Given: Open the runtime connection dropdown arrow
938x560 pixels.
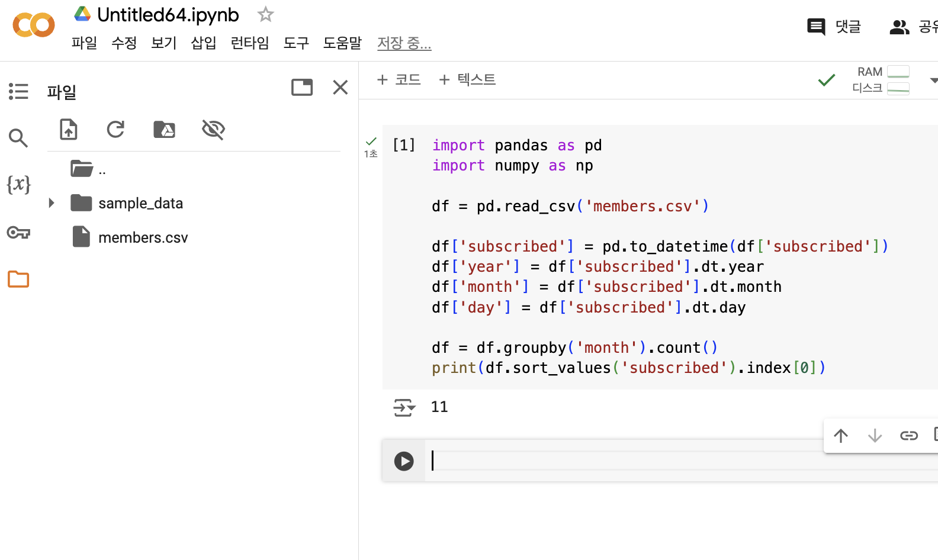Looking at the screenshot, I should click(x=933, y=81).
